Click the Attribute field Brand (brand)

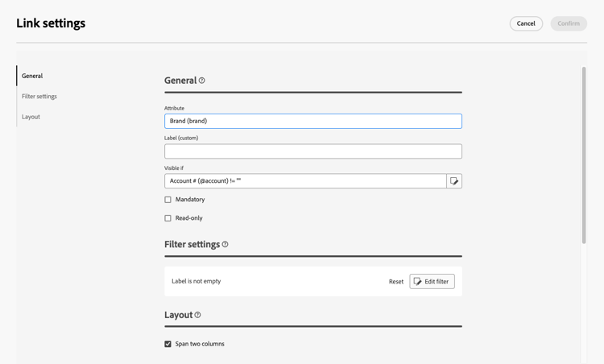(313, 121)
